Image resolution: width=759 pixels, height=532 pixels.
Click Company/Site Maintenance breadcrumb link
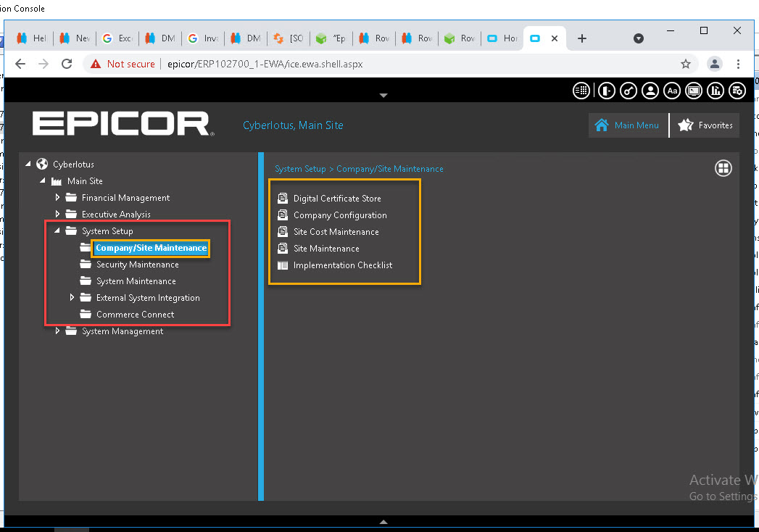click(390, 168)
